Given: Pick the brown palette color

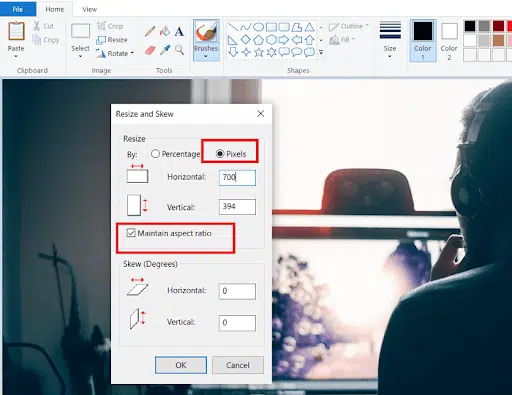Looking at the screenshot, I should click(499, 41).
